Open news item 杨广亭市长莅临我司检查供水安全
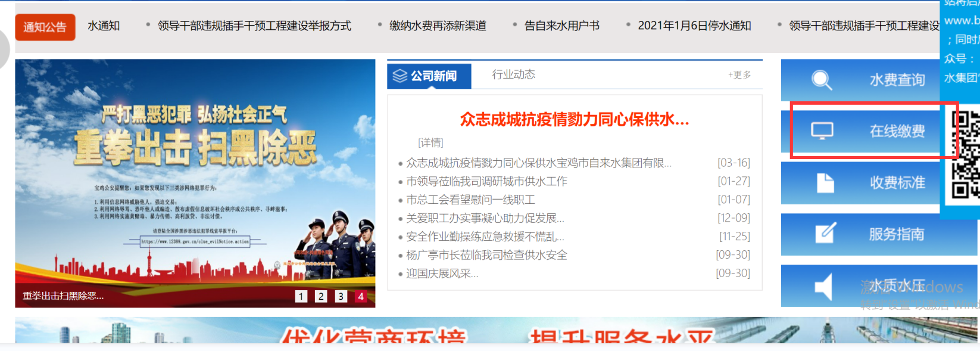The height and width of the screenshot is (351, 980). click(486, 255)
